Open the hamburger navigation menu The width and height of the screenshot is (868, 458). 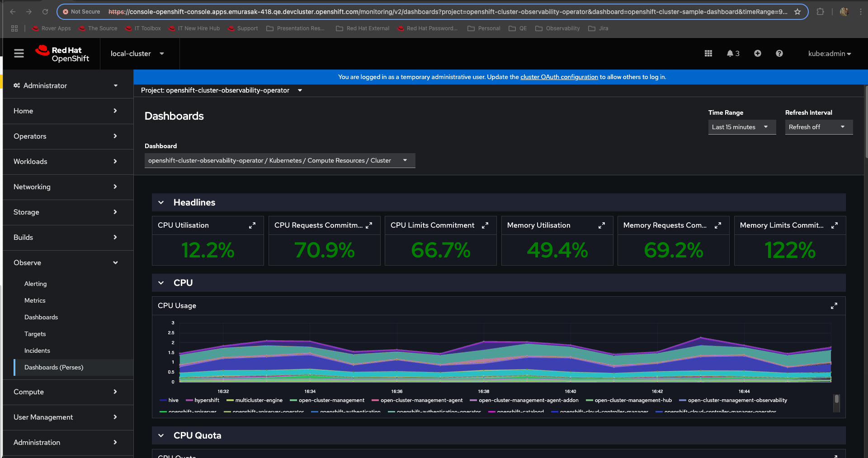pos(19,54)
